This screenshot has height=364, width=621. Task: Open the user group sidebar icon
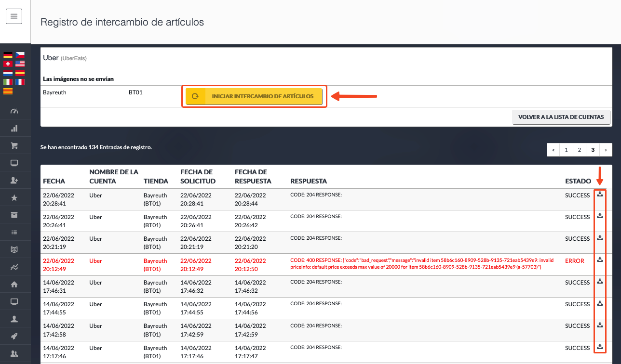[x=14, y=353]
